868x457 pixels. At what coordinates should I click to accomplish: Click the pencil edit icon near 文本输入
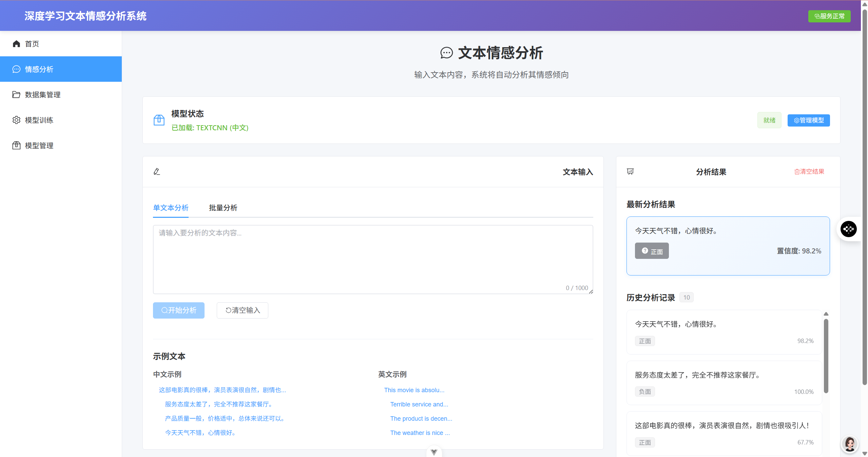click(157, 172)
